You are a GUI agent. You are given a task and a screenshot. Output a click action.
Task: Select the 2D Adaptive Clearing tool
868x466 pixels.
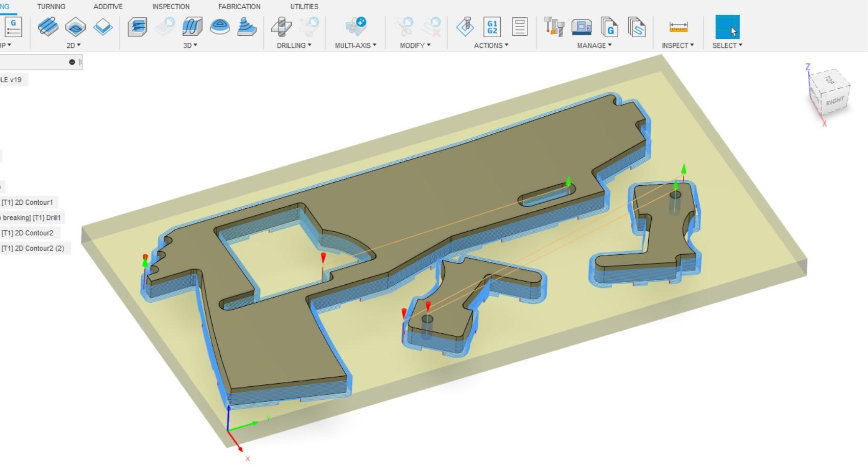[48, 27]
